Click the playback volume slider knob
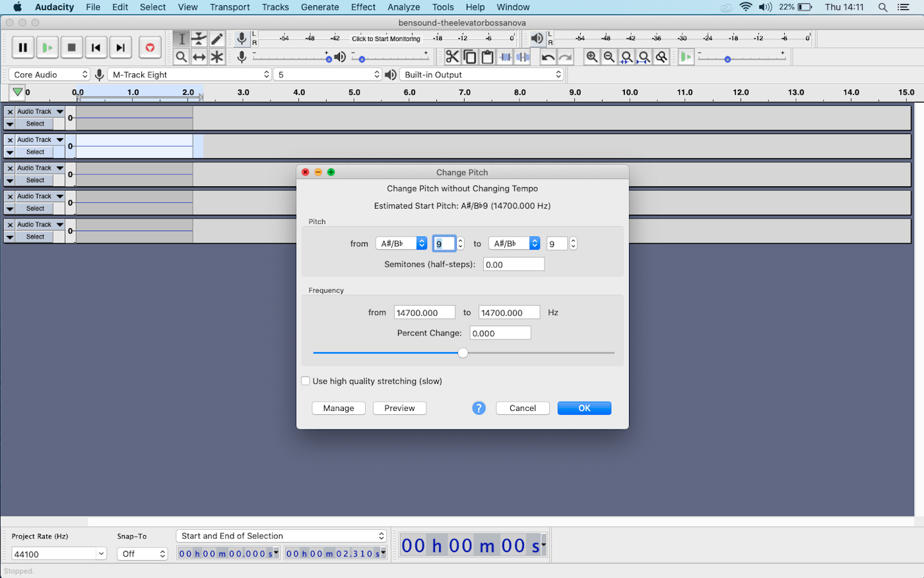The width and height of the screenshot is (924, 578). click(x=362, y=59)
